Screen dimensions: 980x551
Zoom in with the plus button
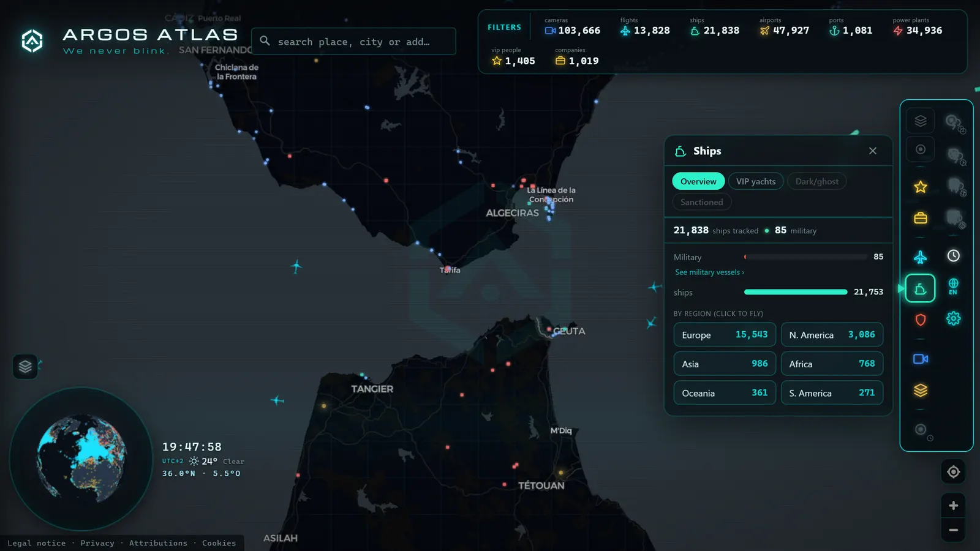pos(954,506)
